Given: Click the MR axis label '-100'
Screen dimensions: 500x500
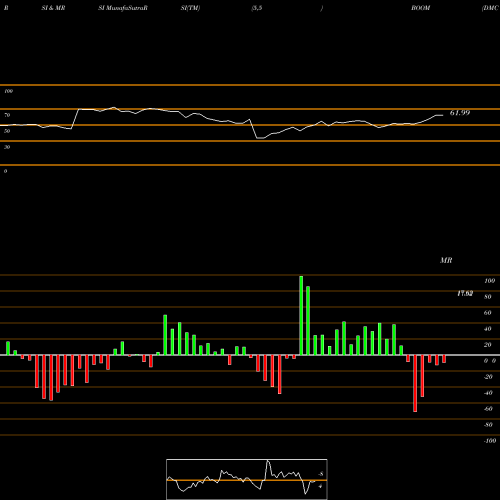Looking at the screenshot, I should (489, 441).
